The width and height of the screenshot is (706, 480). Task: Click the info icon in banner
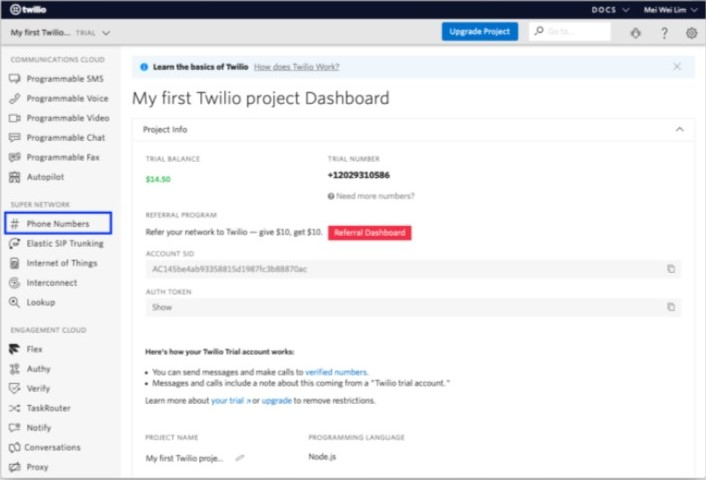pos(144,67)
